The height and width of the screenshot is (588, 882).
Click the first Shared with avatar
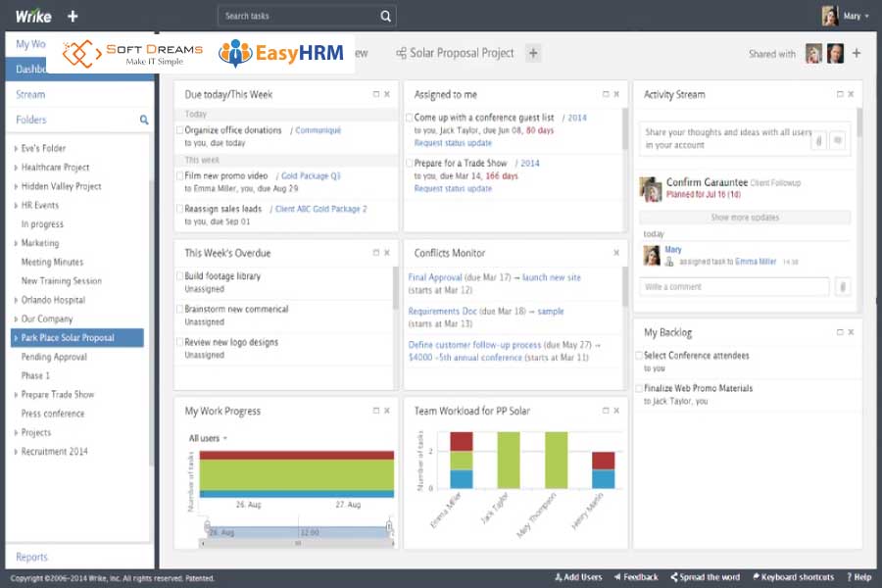pos(813,54)
